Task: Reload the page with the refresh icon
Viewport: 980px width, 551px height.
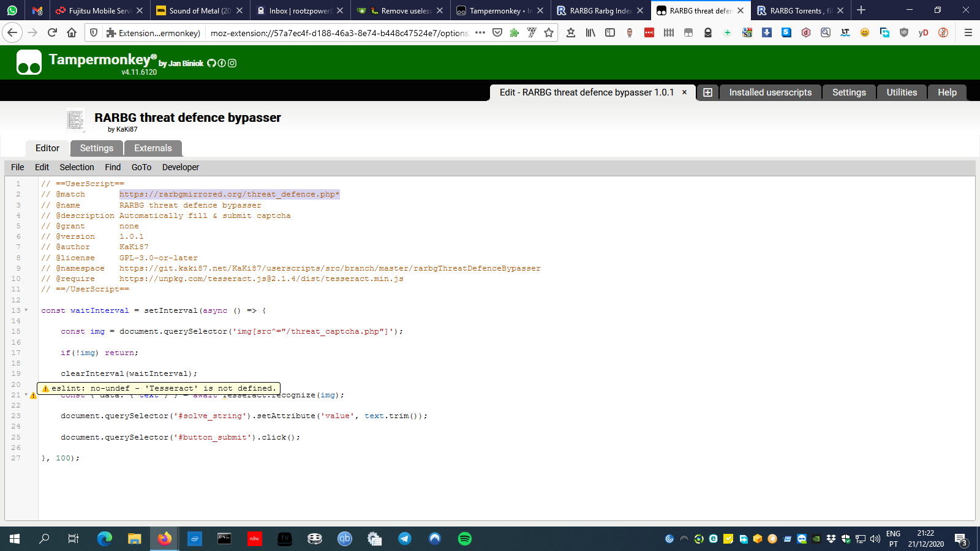Action: [x=52, y=32]
